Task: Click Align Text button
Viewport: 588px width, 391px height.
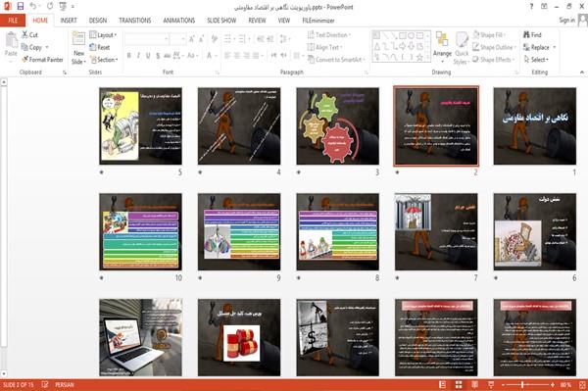Action: click(324, 47)
